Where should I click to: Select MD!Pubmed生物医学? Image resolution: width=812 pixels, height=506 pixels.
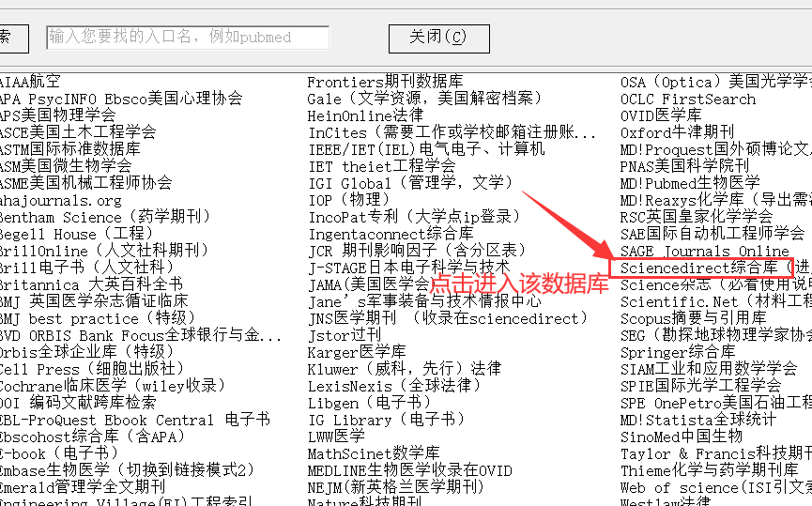(690, 183)
